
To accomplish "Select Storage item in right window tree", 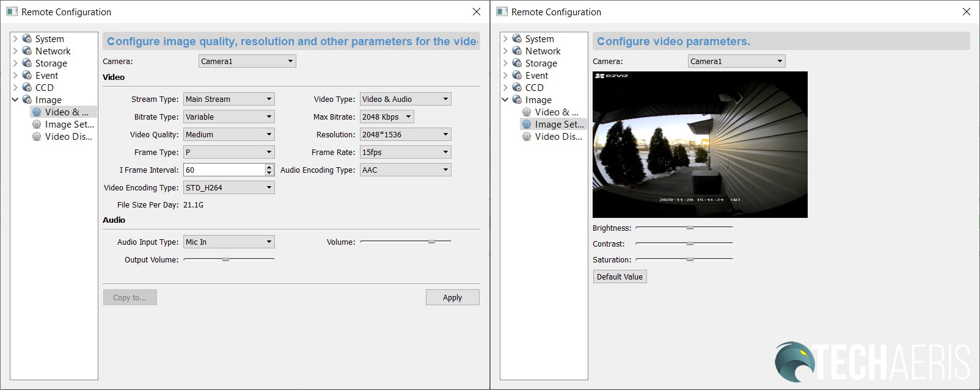I will 541,63.
